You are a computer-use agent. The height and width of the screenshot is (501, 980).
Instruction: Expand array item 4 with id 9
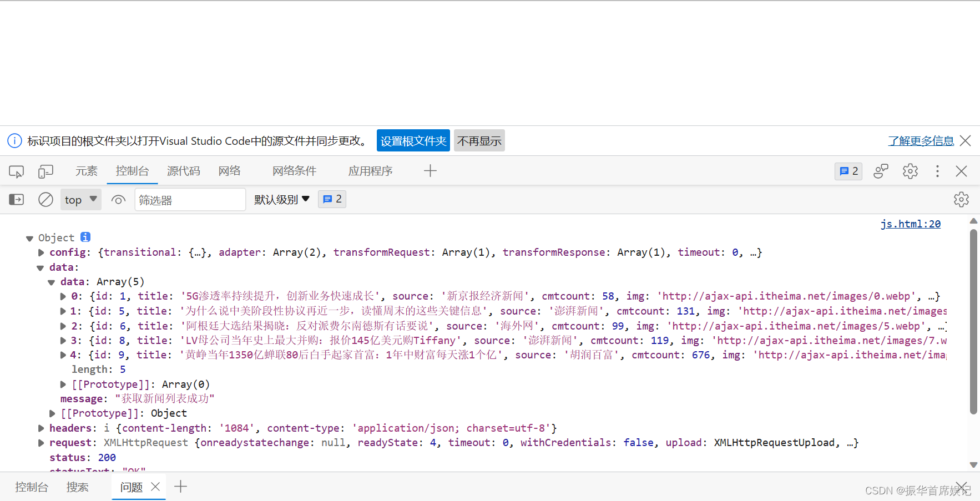pyautogui.click(x=63, y=355)
